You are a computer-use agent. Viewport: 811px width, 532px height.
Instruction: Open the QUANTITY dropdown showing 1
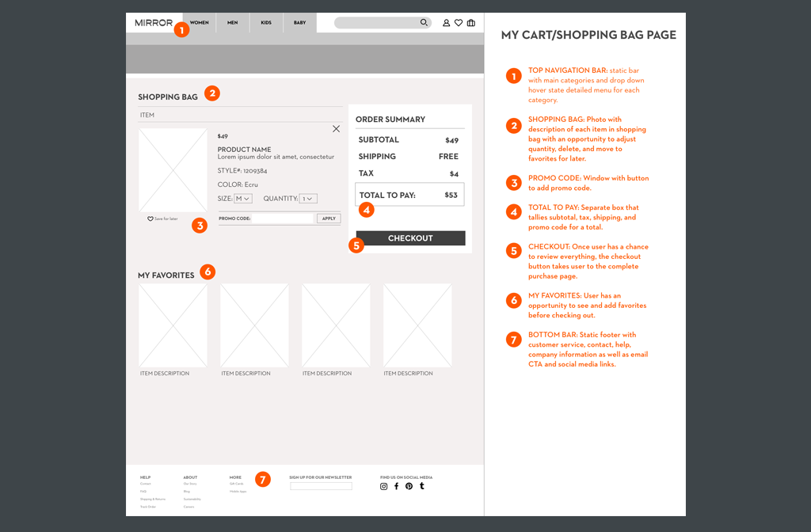coord(308,199)
